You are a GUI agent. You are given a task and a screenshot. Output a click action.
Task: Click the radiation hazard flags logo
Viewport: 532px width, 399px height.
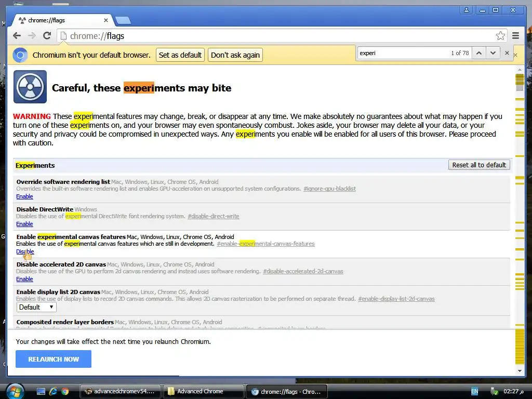(30, 87)
